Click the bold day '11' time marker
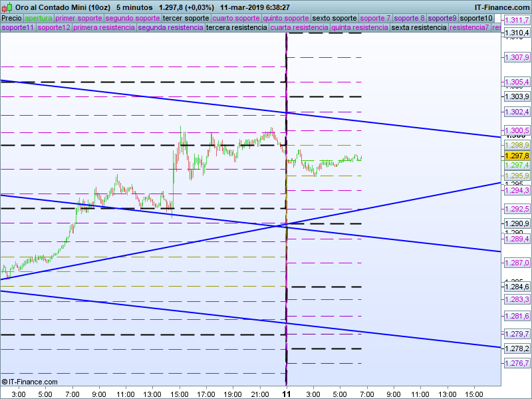The width and height of the screenshot is (532, 399). pos(287,394)
